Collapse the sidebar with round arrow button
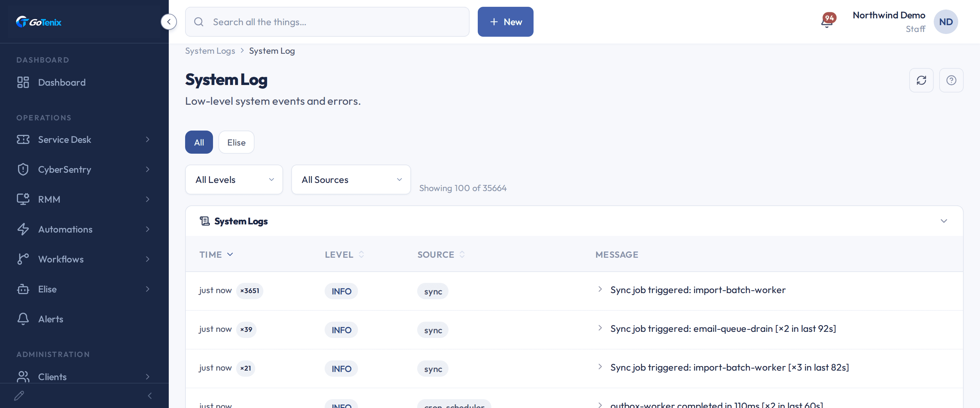The width and height of the screenshot is (980, 408). pos(168,22)
